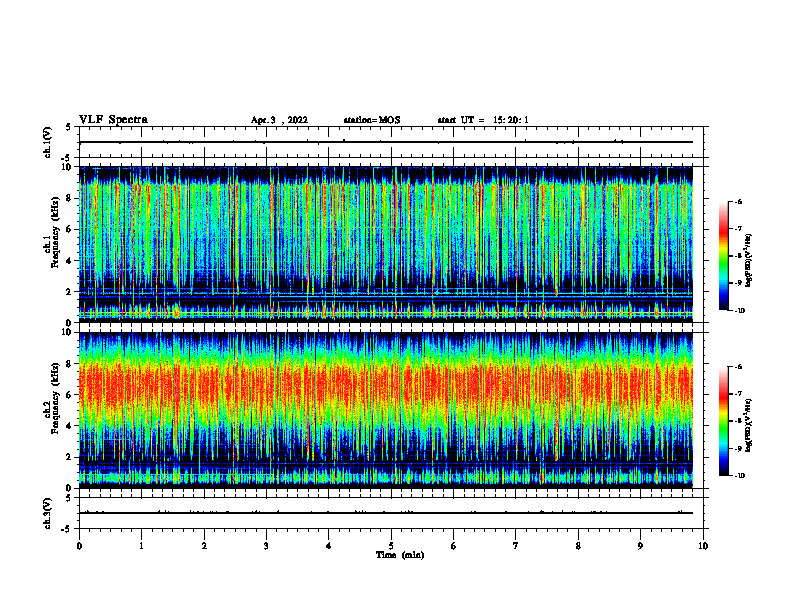
Task: Click time axis tick label '9'
Action: coord(640,546)
